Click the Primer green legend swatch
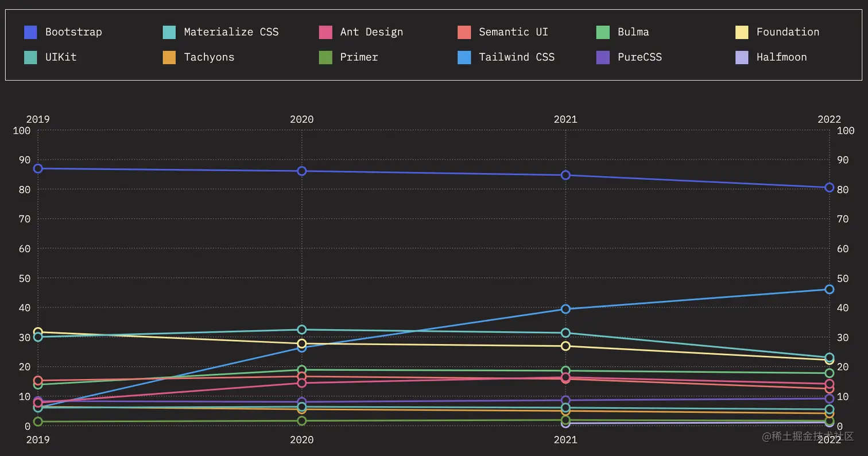Viewport: 868px width, 456px height. tap(325, 57)
